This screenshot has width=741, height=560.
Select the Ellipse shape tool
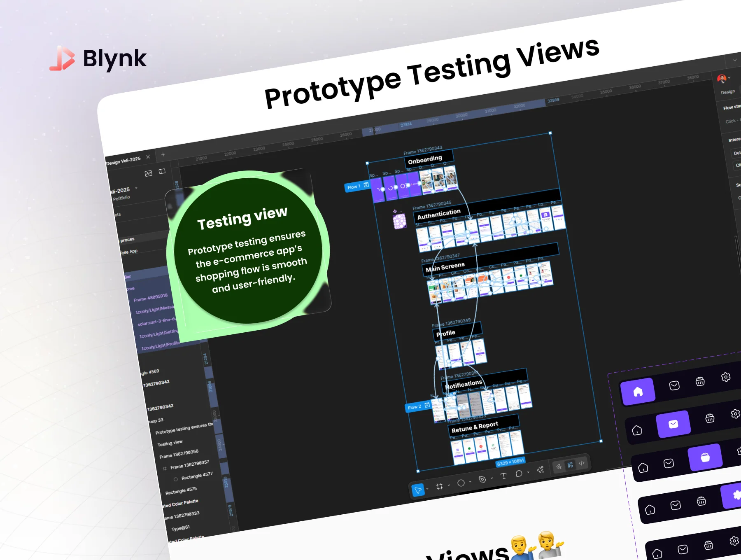pos(461,483)
